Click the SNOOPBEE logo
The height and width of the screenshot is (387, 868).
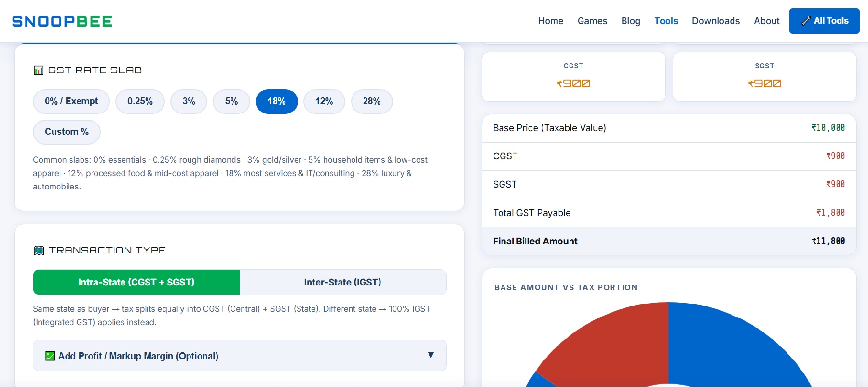pyautogui.click(x=62, y=21)
